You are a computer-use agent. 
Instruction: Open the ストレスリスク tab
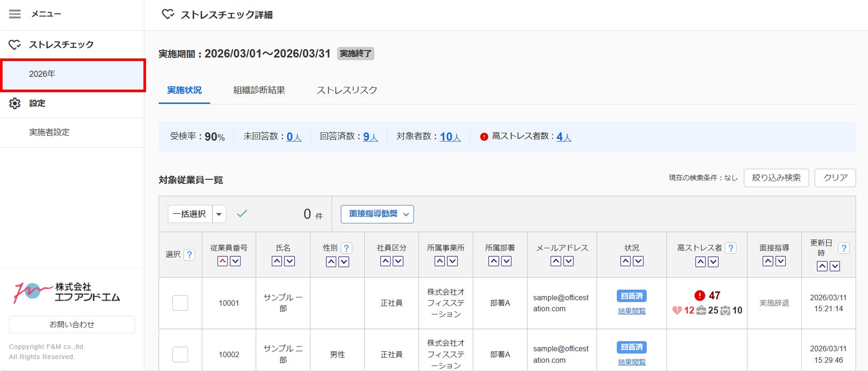[x=346, y=90]
